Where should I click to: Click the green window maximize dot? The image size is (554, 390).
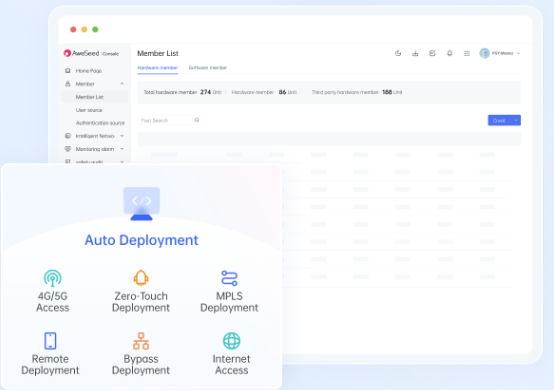coord(95,29)
